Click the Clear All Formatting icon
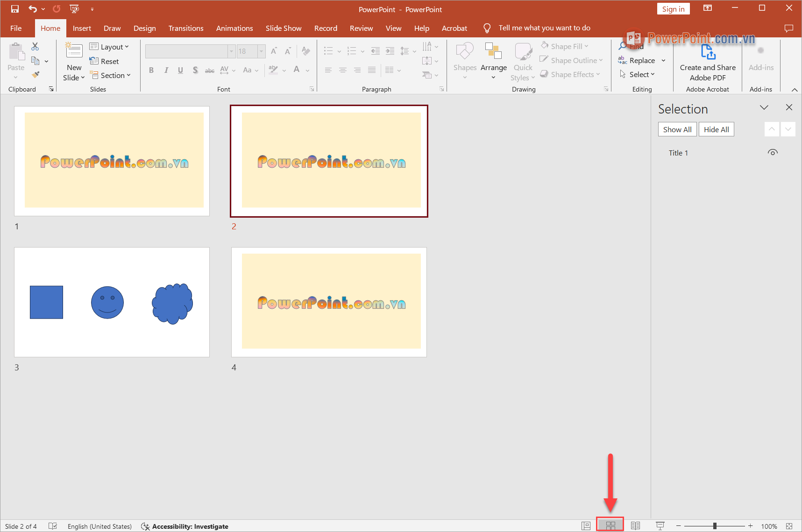Image resolution: width=802 pixels, height=532 pixels. click(306, 51)
